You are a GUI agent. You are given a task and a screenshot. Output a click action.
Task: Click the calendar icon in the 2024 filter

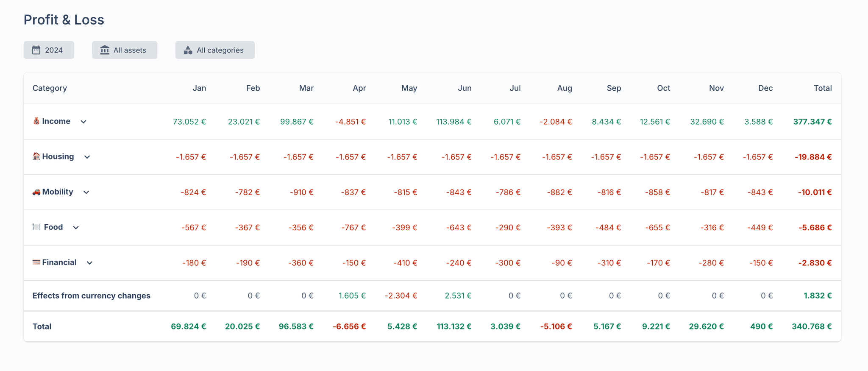click(x=36, y=50)
